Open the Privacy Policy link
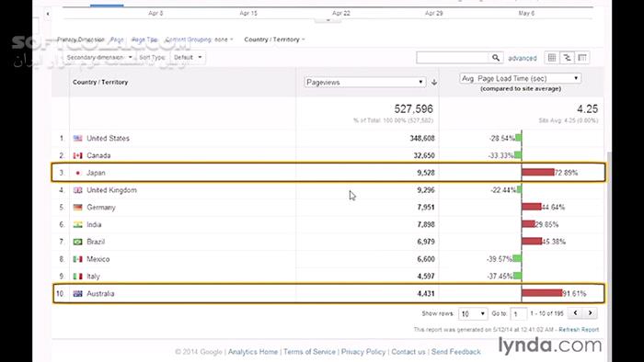 pos(363,352)
